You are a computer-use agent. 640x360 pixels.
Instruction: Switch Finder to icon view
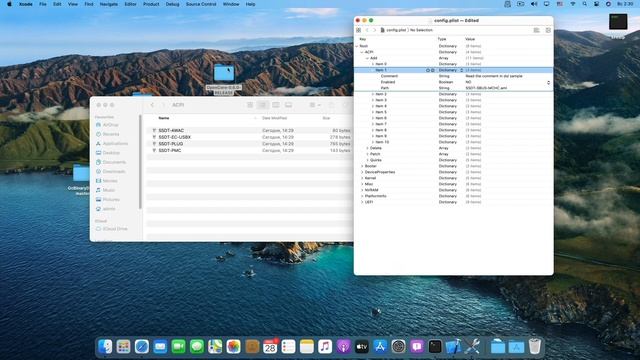[250, 105]
